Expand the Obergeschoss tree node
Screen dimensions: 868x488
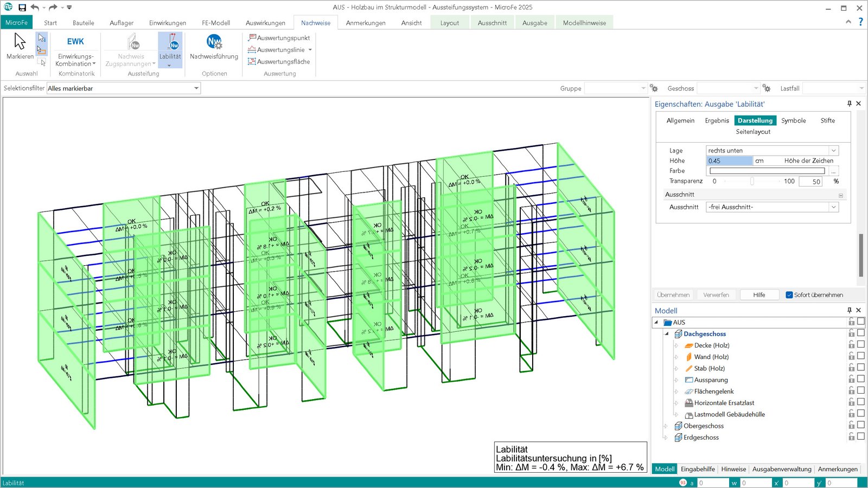click(666, 426)
